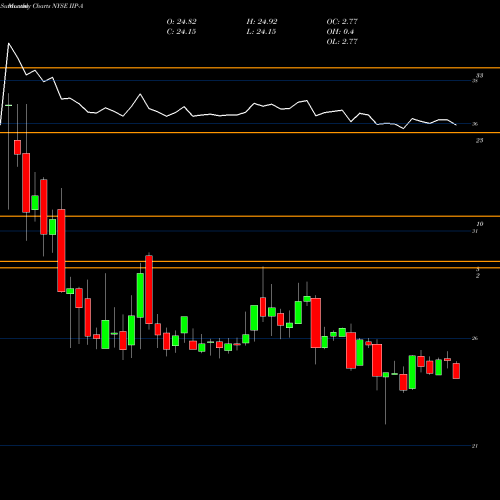Click the close price 'C: 24.15'
This screenshot has width=500, height=500.
(x=181, y=32)
